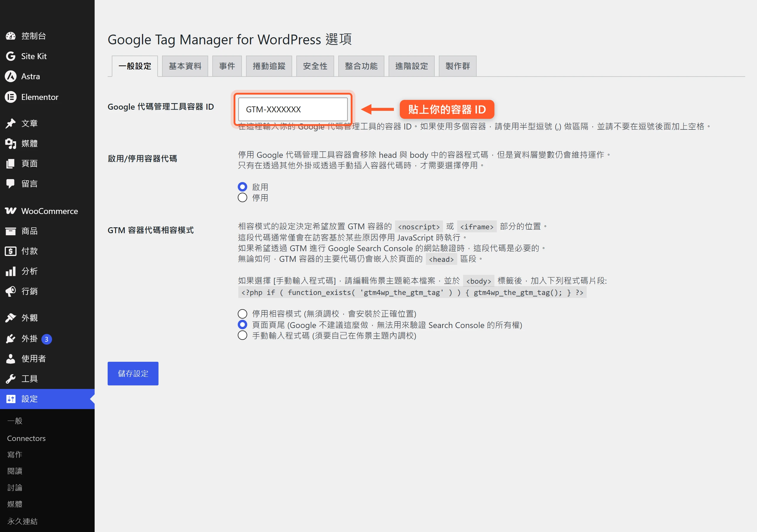Open the 付款 payments icon
This screenshot has width=757, height=532.
11,251
